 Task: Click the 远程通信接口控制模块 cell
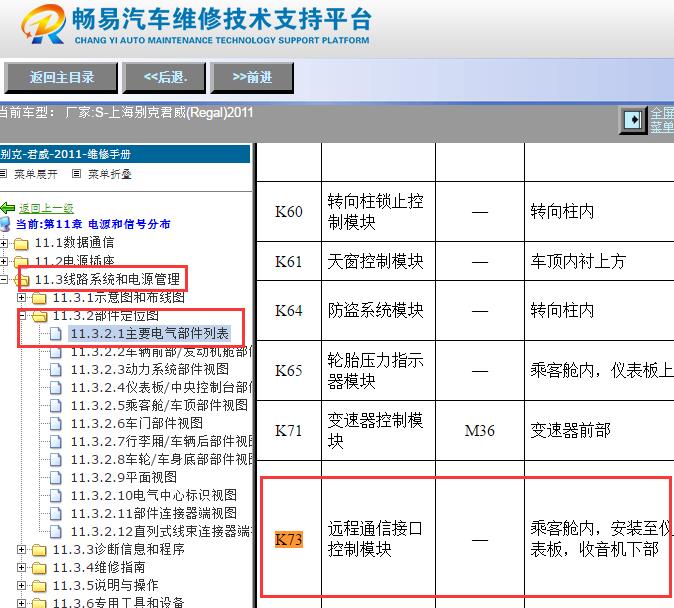(378, 538)
